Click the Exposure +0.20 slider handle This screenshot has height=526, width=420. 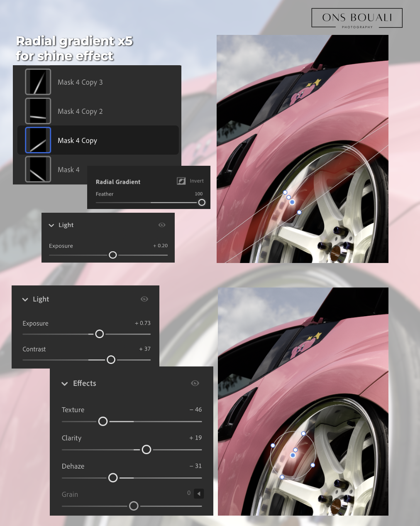(x=112, y=255)
